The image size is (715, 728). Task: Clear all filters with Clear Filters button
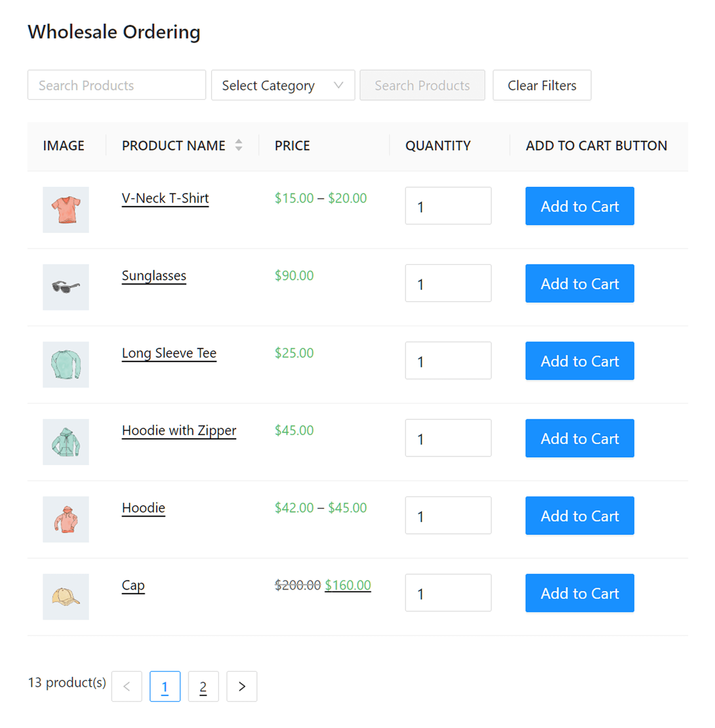[x=542, y=85]
